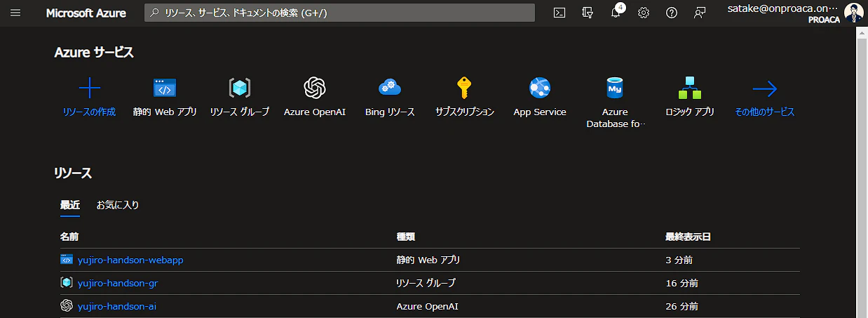
Task: Open the hamburger portal menu
Action: (x=15, y=13)
